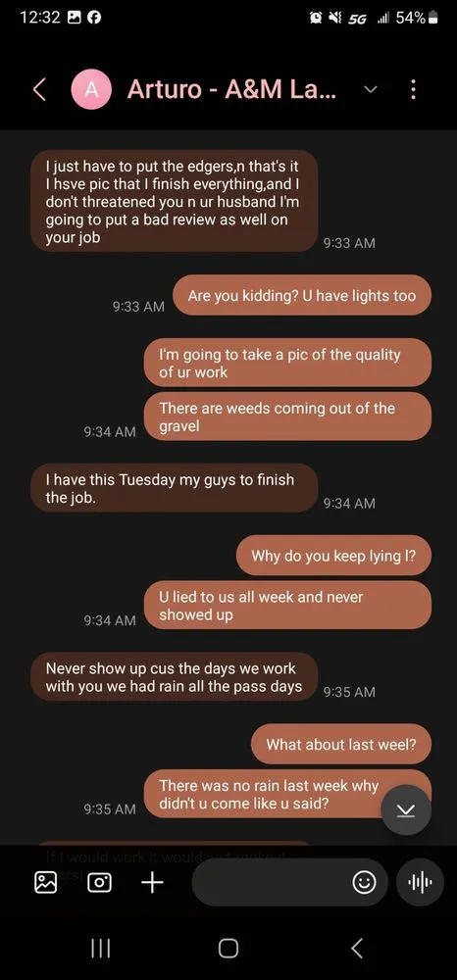This screenshot has width=457, height=980.
Task: Open the emoji smiley picker
Action: tap(365, 882)
